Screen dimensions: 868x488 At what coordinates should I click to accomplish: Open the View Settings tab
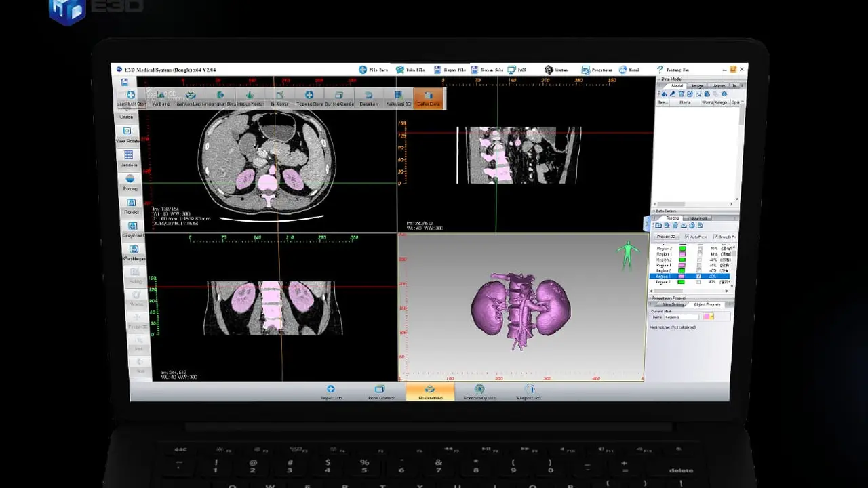coord(673,305)
